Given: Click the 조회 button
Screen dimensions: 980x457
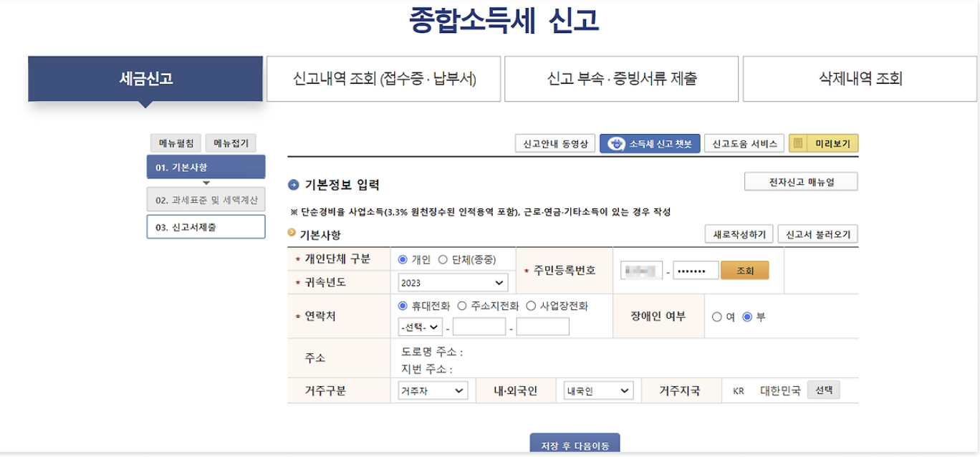Looking at the screenshot, I should [745, 270].
